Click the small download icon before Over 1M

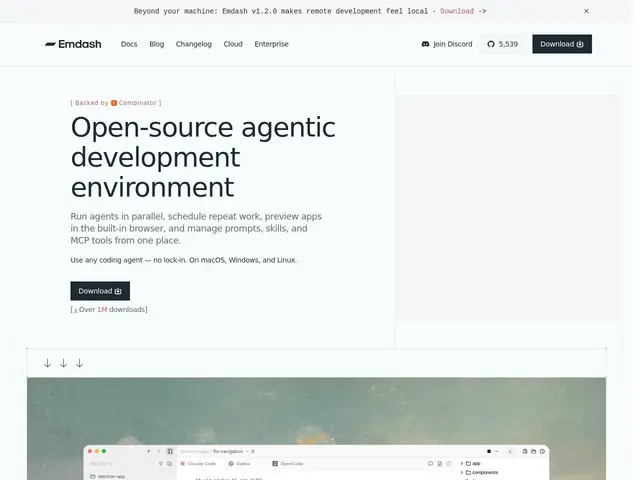(x=76, y=310)
